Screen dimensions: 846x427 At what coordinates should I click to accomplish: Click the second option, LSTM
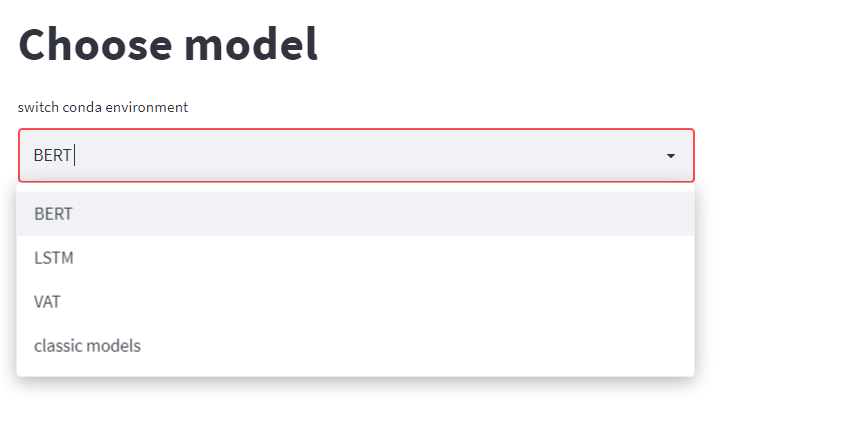[54, 258]
